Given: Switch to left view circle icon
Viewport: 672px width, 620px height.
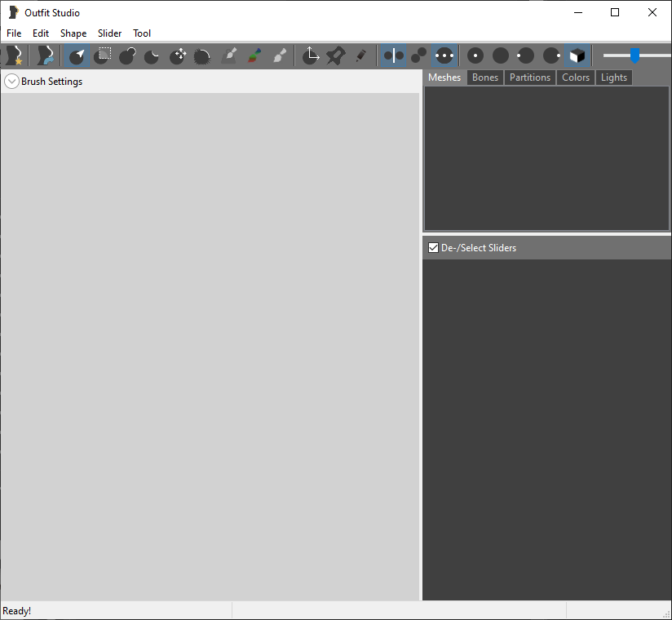Looking at the screenshot, I should tap(525, 55).
